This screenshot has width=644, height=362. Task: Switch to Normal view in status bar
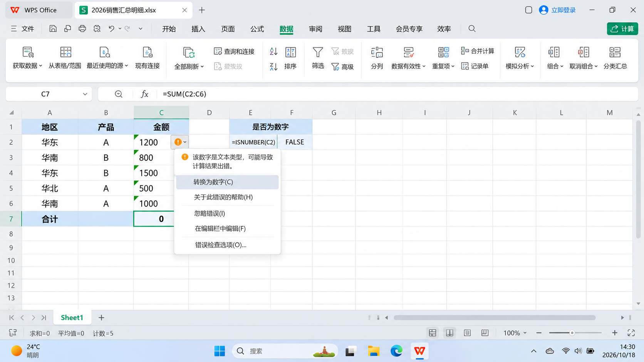(433, 333)
